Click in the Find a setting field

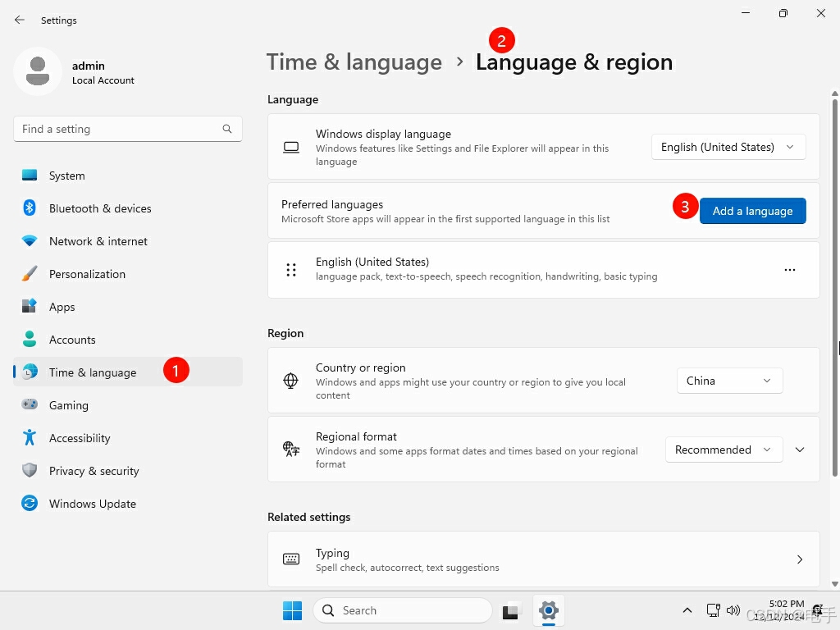(x=127, y=129)
